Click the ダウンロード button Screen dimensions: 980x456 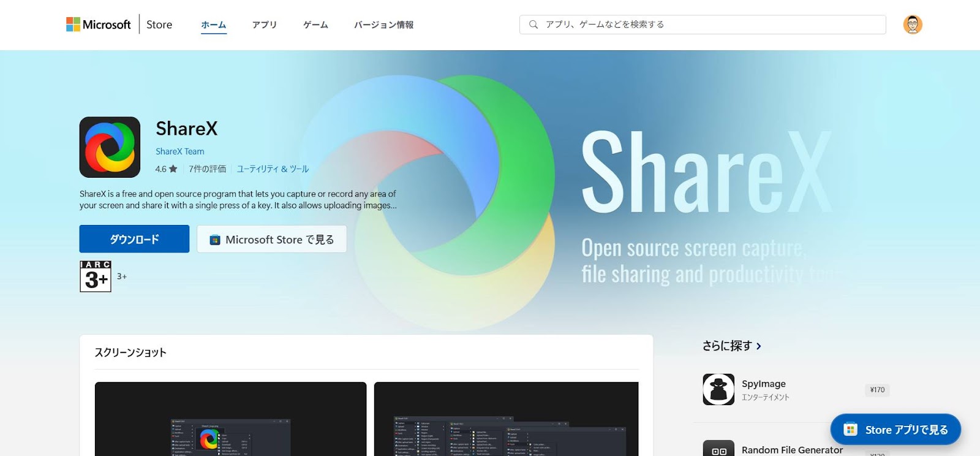(x=134, y=239)
